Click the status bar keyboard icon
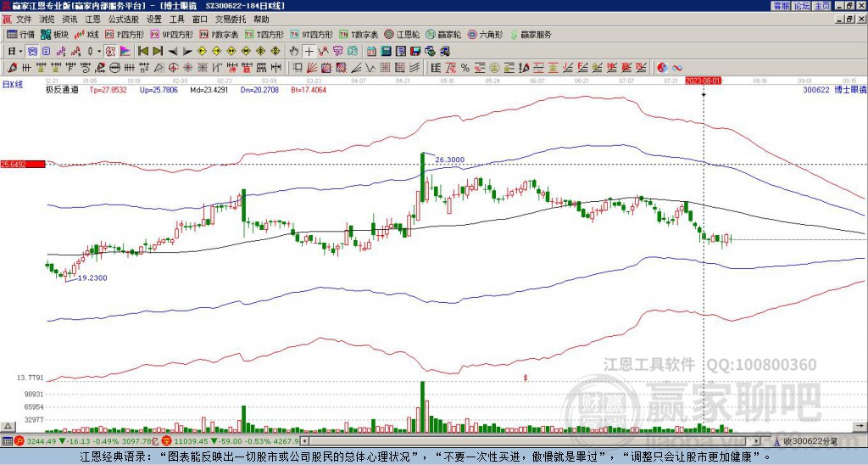The height and width of the screenshot is (465, 868). tap(7, 441)
